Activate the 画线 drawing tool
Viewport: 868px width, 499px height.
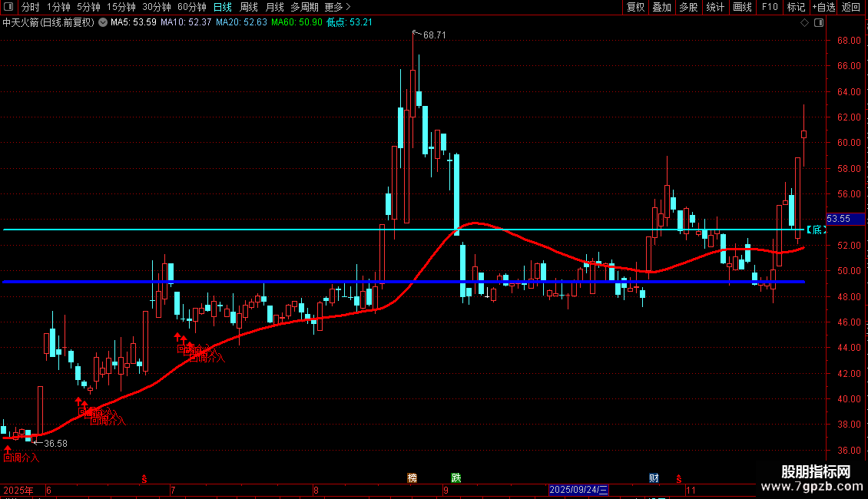pos(742,7)
